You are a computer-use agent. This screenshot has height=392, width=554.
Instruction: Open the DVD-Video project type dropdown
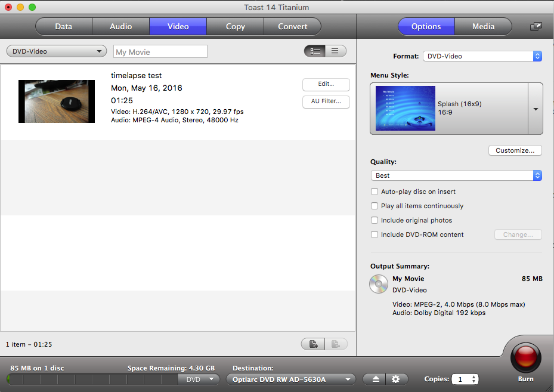(x=57, y=51)
